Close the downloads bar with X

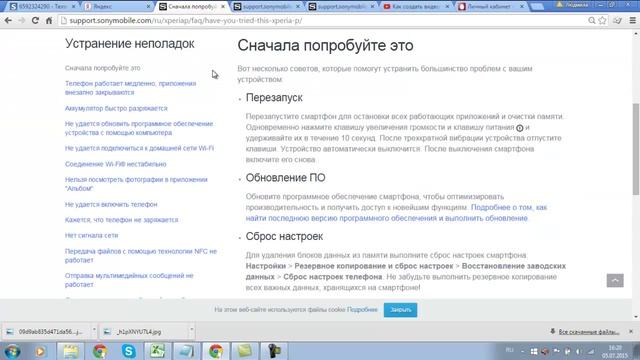tap(631, 331)
